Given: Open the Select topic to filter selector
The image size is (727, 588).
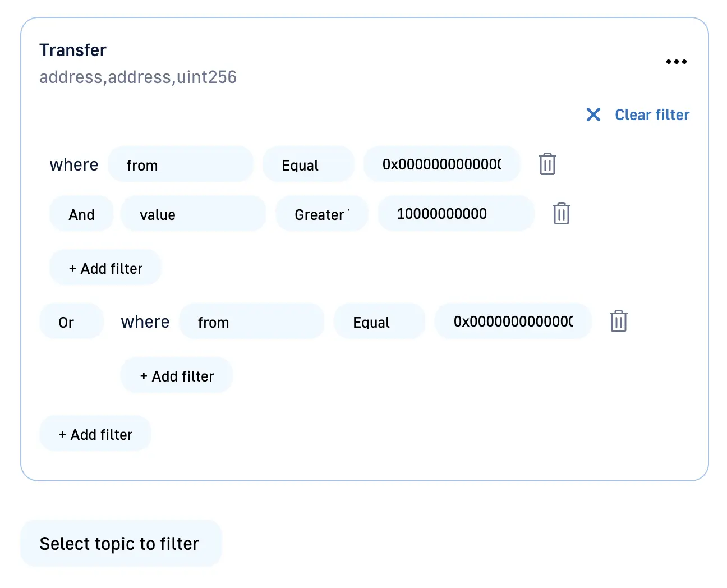Looking at the screenshot, I should (x=121, y=543).
